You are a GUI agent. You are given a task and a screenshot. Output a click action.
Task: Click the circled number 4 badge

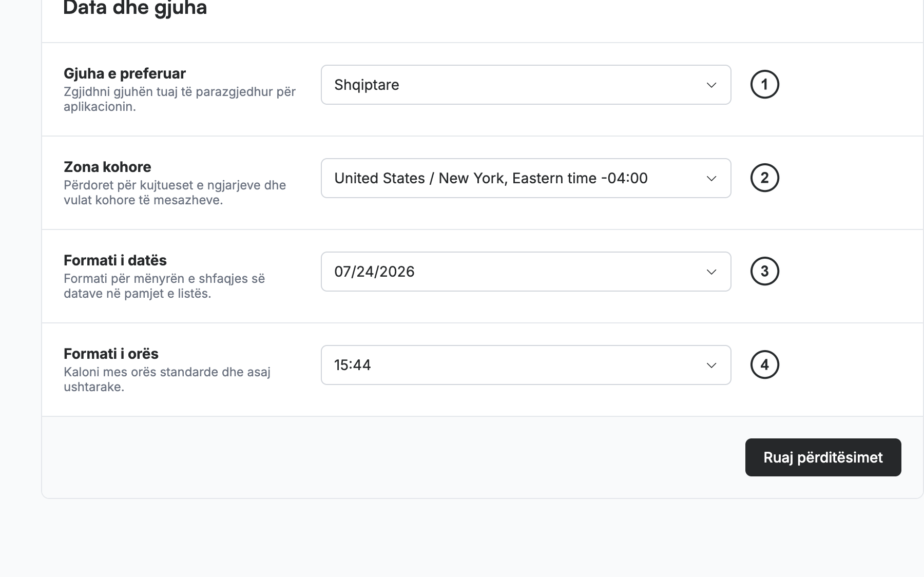click(765, 364)
